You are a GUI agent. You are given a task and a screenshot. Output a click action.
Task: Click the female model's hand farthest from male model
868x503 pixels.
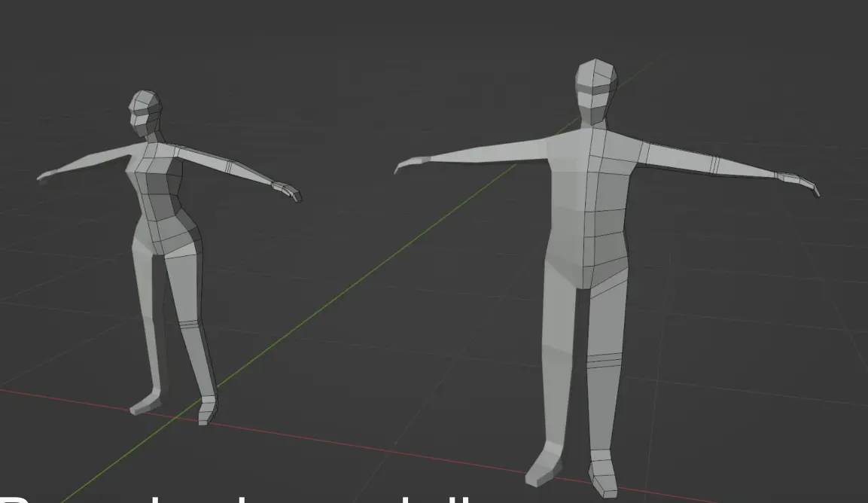45,176
